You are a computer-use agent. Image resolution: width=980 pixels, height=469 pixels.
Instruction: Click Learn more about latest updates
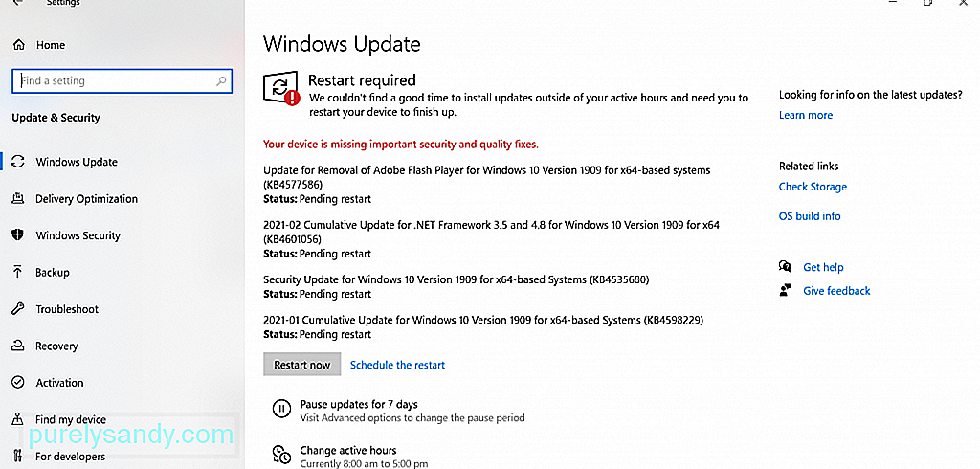806,115
